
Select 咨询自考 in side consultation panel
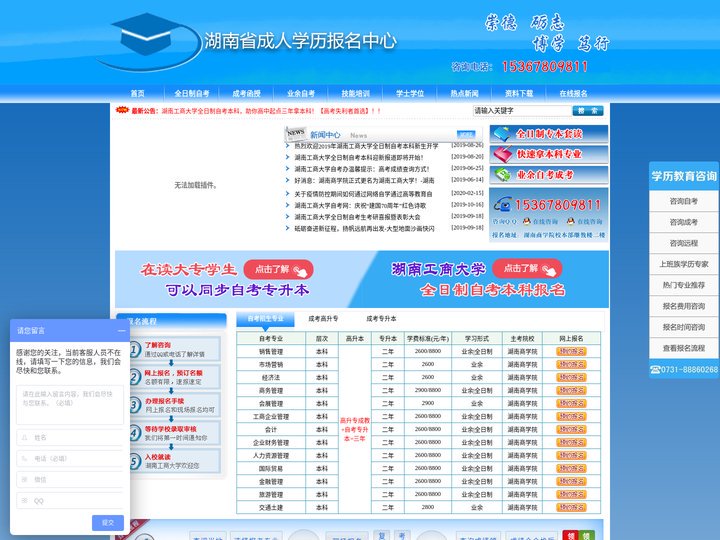[x=684, y=201]
